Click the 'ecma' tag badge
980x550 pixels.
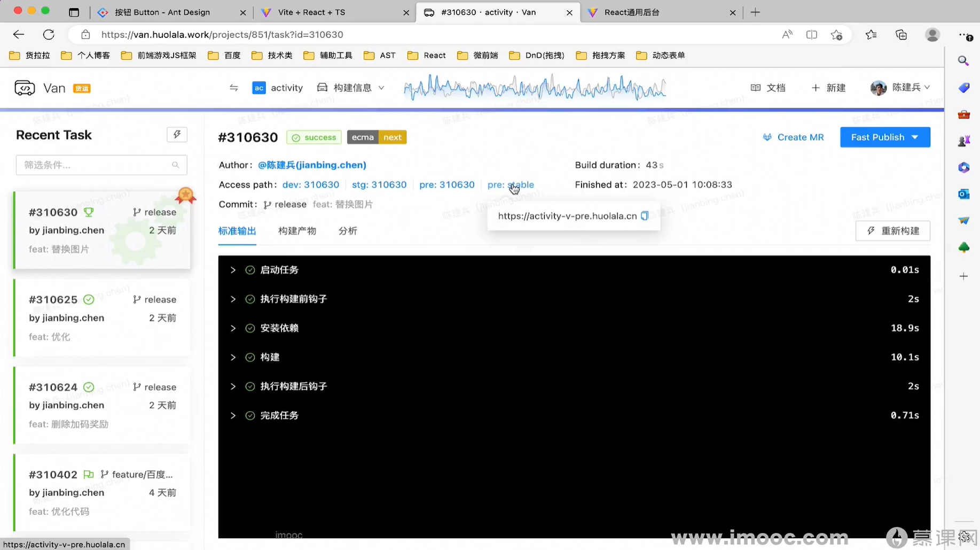point(363,137)
